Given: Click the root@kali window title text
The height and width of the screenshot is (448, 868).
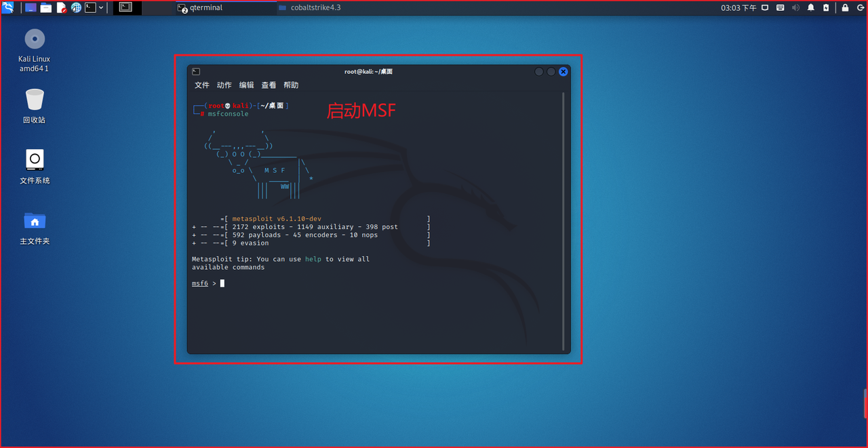Looking at the screenshot, I should pos(368,71).
